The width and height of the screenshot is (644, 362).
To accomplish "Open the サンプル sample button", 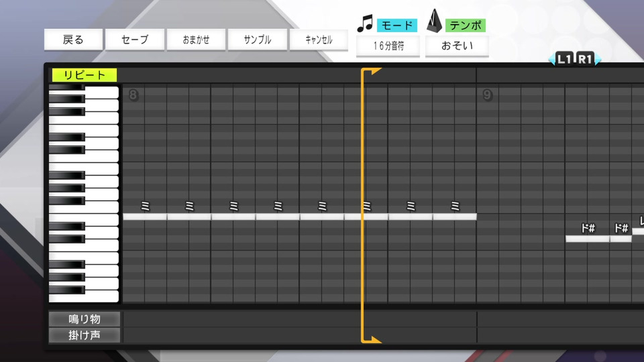I will click(258, 40).
